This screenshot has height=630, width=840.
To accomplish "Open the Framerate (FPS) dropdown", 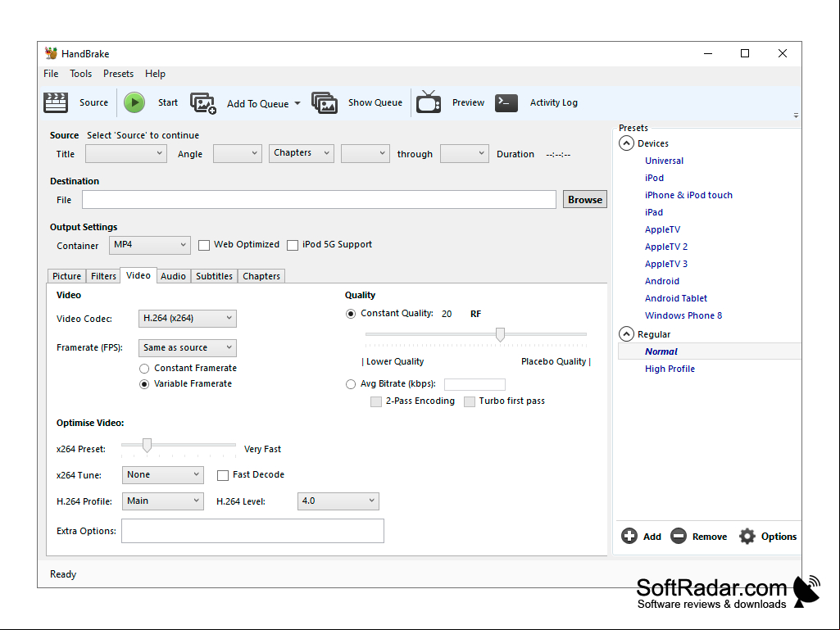I will (188, 347).
